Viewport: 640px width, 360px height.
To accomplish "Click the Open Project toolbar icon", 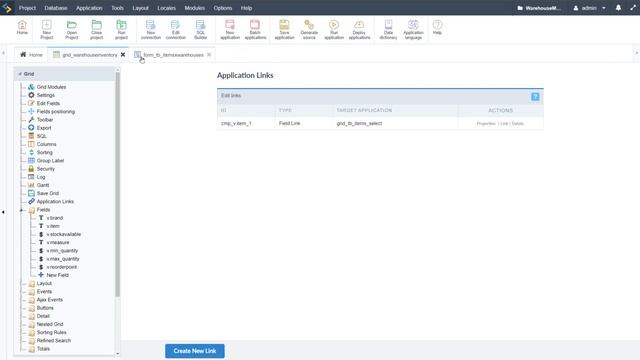I will (71, 30).
